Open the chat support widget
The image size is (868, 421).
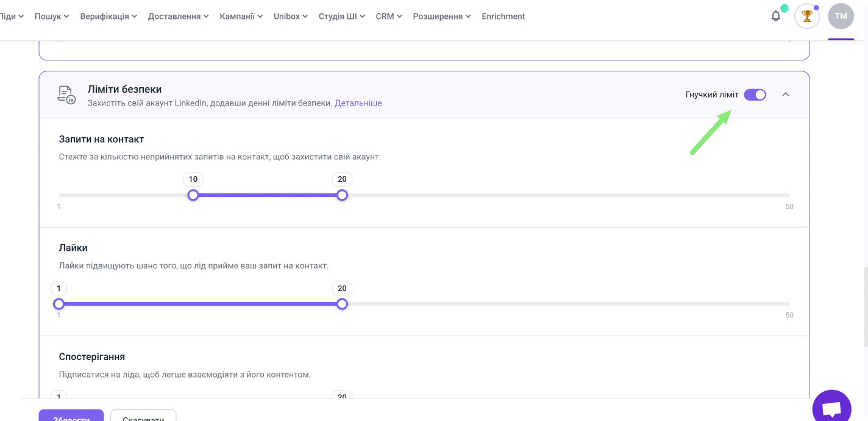(831, 408)
